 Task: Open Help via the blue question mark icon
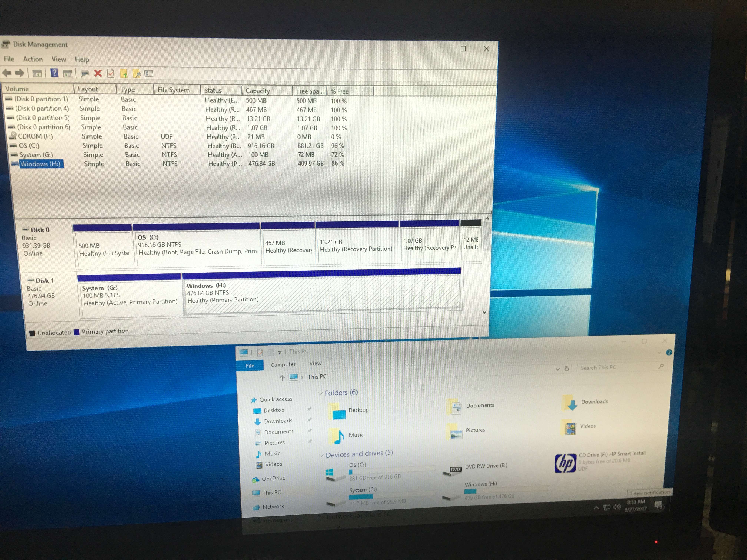[54, 73]
